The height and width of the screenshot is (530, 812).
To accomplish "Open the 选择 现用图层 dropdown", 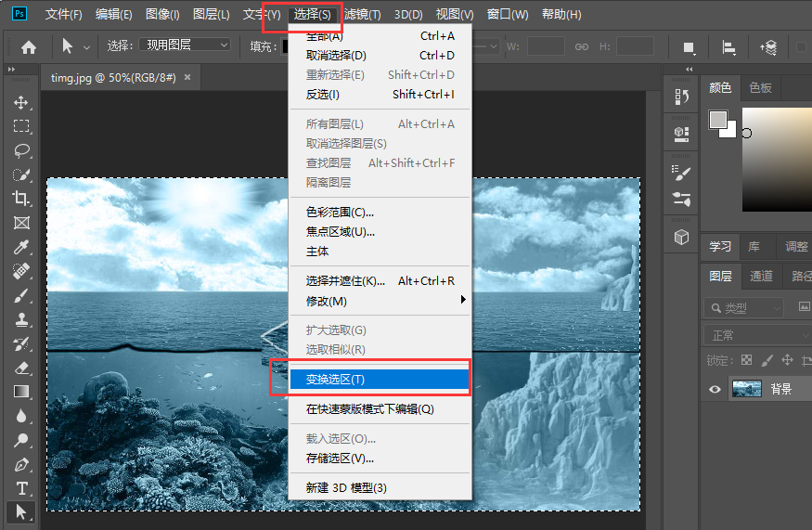I will 185,45.
